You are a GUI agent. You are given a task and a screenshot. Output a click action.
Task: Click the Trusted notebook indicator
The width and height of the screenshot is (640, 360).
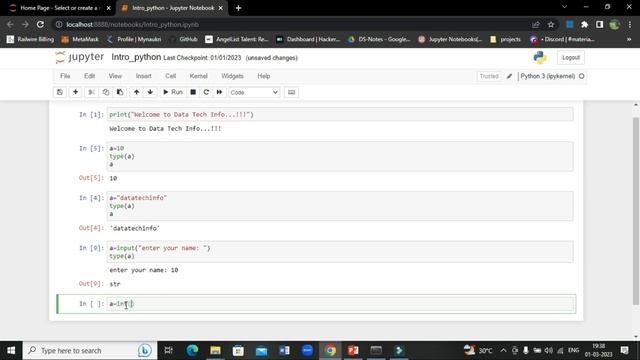click(x=489, y=76)
